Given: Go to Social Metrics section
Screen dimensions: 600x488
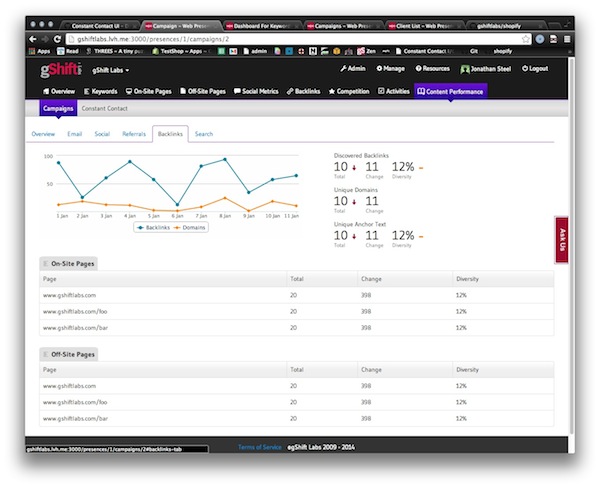Looking at the screenshot, I should [256, 91].
